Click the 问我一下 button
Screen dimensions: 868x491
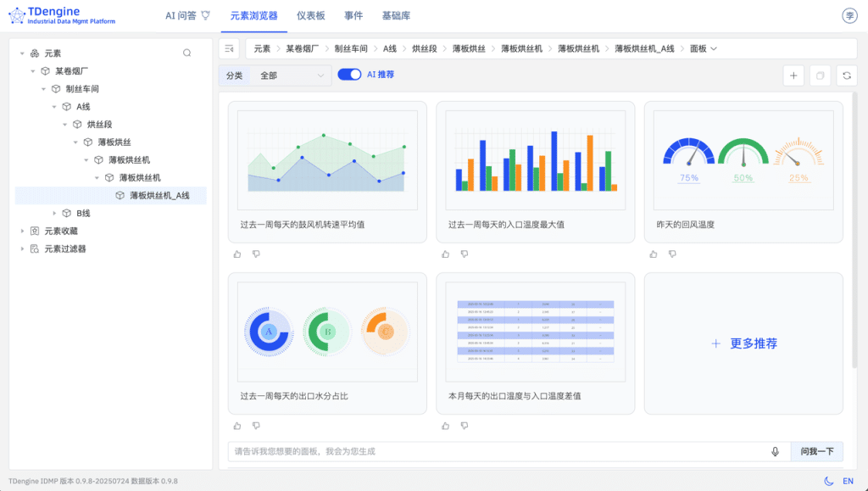coord(816,451)
